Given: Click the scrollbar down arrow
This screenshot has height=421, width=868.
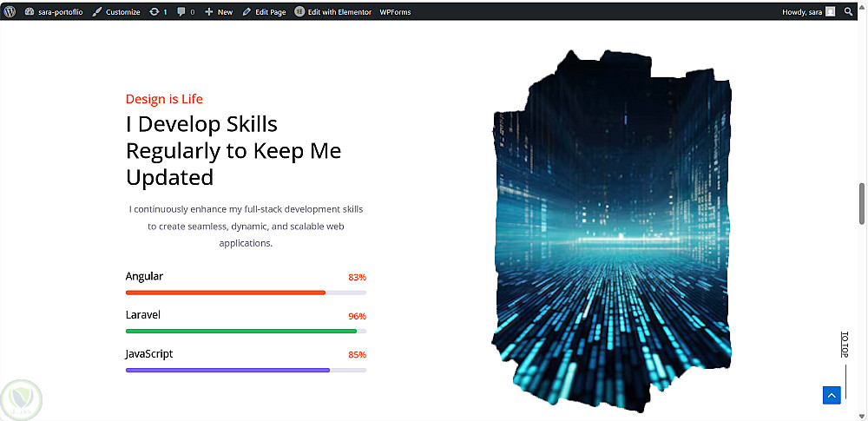Looking at the screenshot, I should tap(862, 416).
